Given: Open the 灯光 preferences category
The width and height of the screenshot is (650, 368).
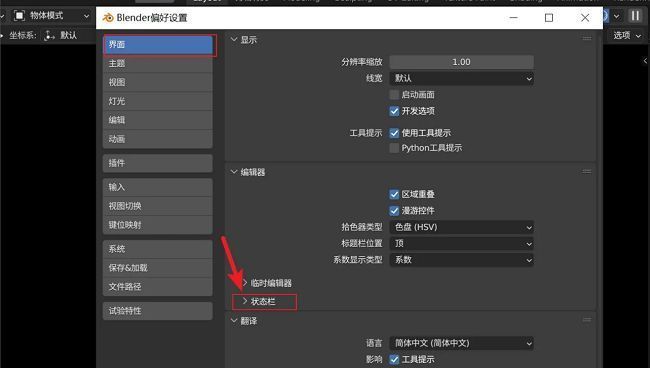Looking at the screenshot, I should pos(158,101).
